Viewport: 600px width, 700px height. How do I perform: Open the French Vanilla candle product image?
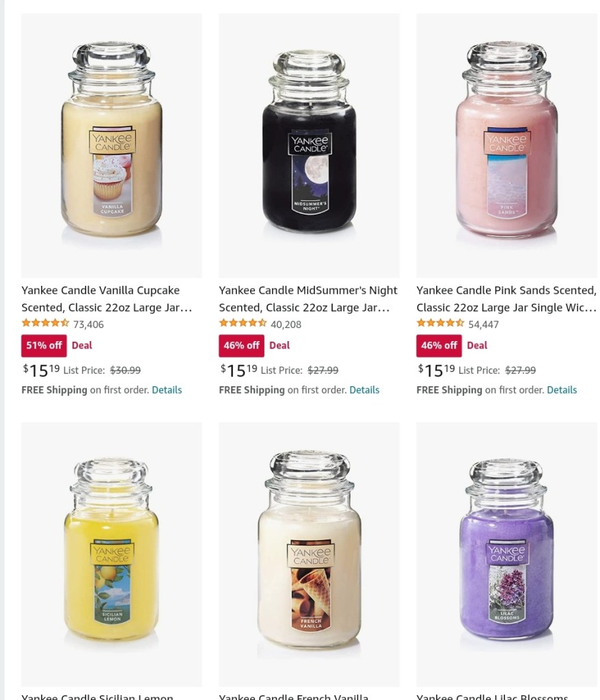pos(309,554)
